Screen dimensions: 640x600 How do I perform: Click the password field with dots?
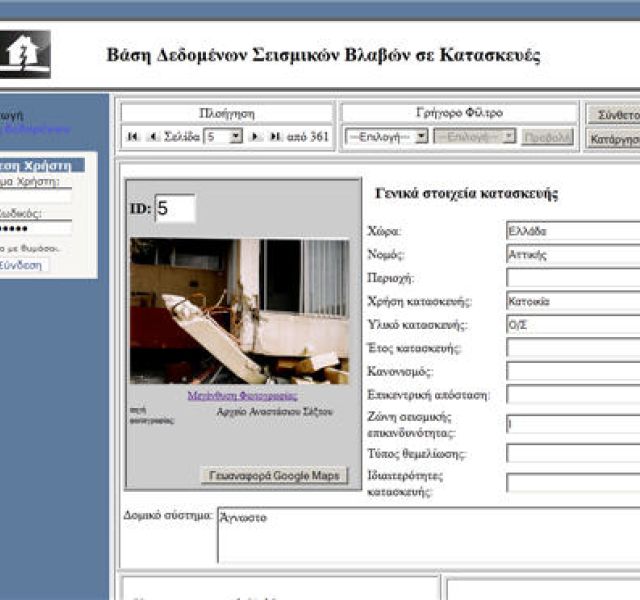tap(36, 228)
